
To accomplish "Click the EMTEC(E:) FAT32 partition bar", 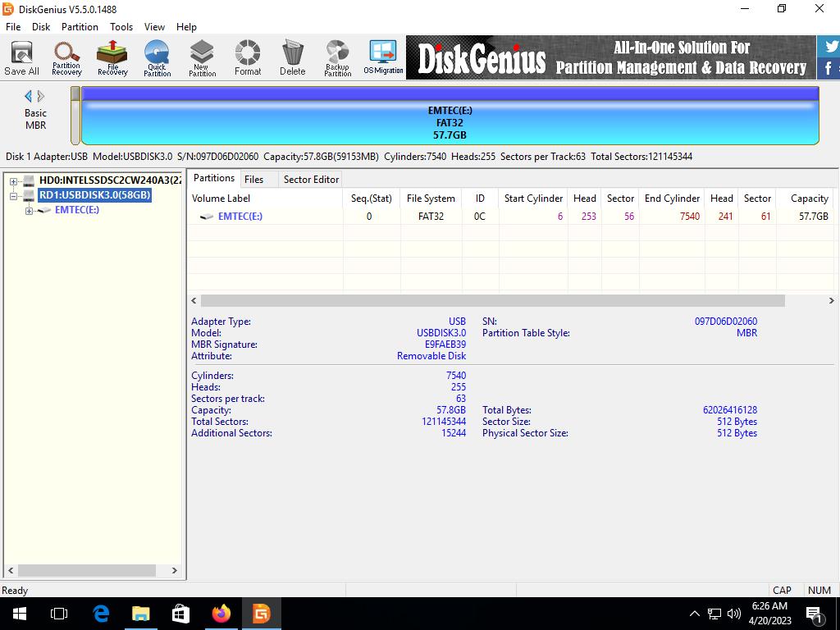I will click(450, 121).
